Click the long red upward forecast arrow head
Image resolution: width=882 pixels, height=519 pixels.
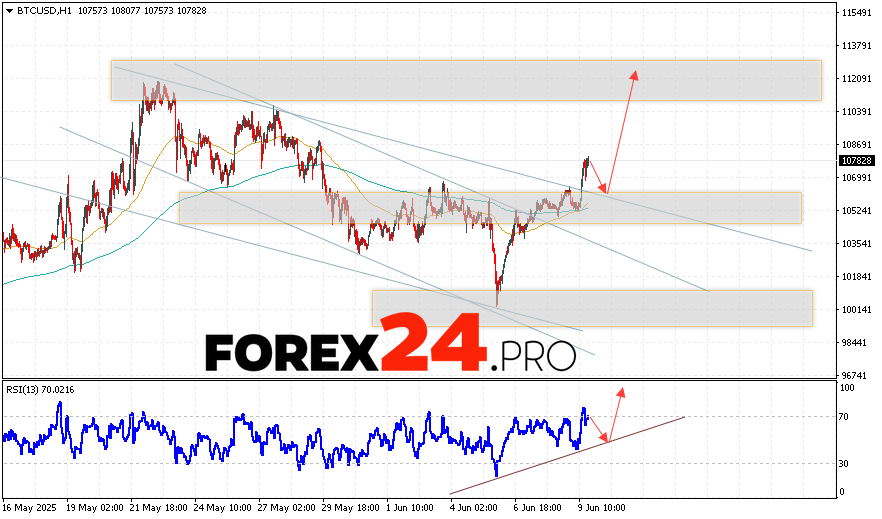[633, 73]
